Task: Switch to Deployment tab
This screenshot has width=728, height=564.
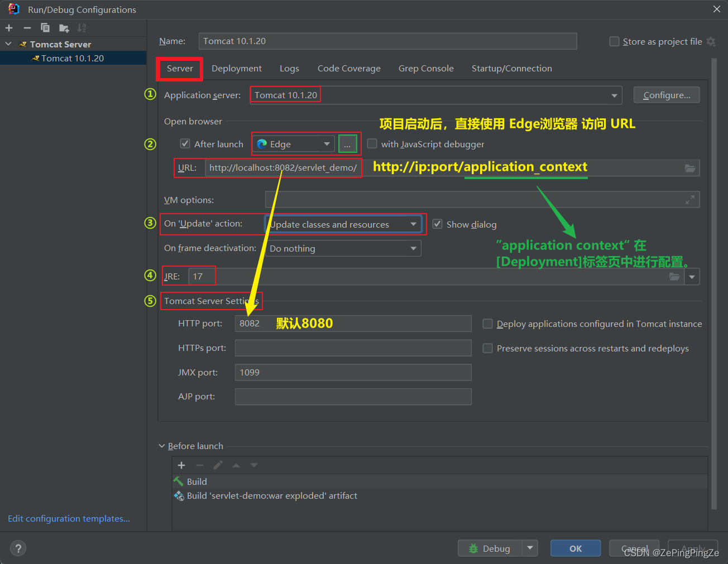Action: pos(237,68)
